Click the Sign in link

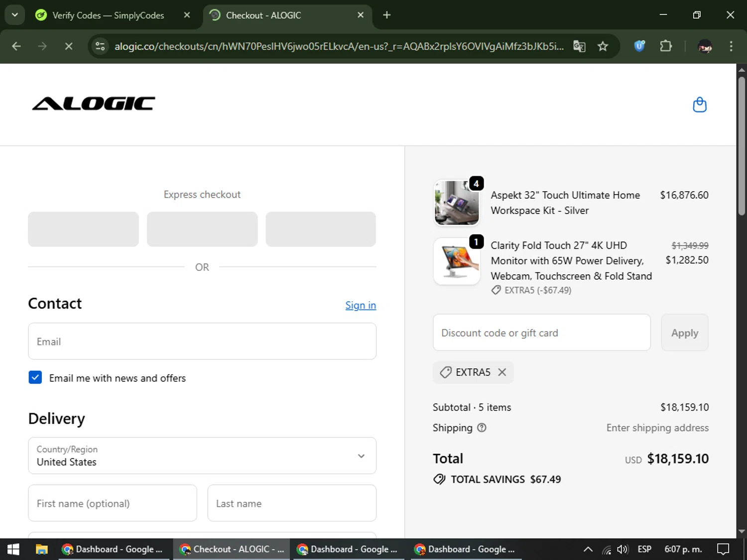pos(361,305)
